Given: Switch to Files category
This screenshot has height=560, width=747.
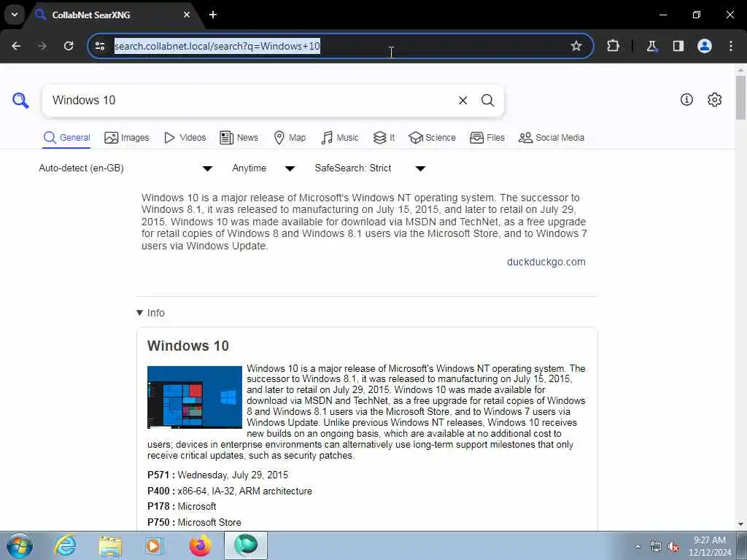Looking at the screenshot, I should point(487,138).
